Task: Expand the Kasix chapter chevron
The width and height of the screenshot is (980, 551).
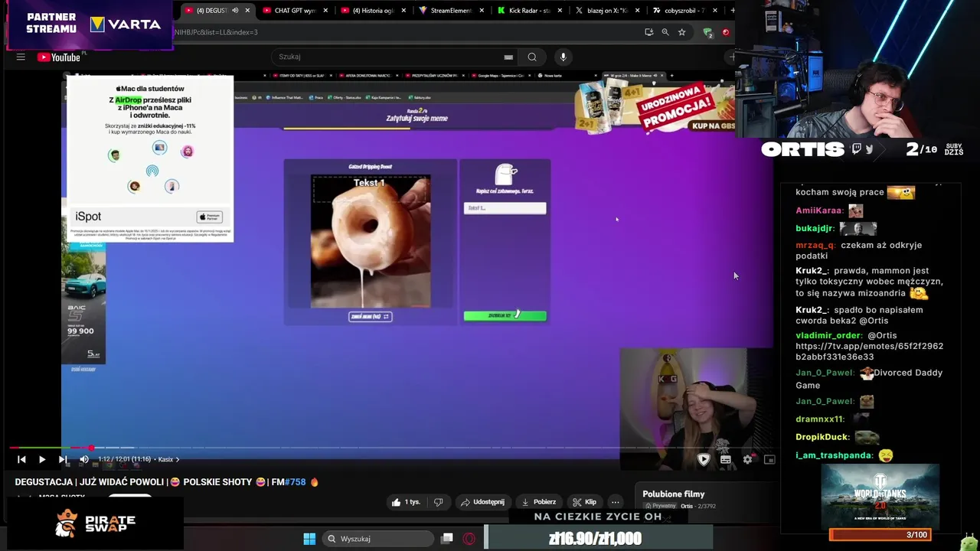Action: pos(178,459)
